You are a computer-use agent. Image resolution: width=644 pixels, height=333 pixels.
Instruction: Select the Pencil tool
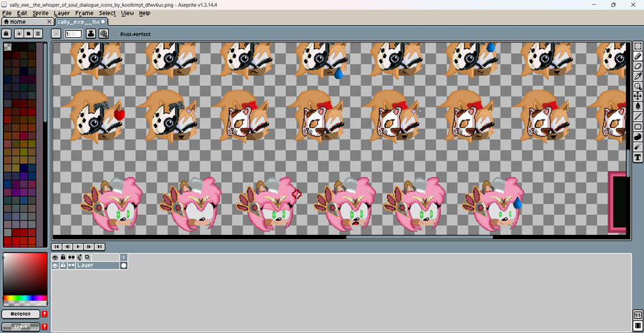point(638,56)
